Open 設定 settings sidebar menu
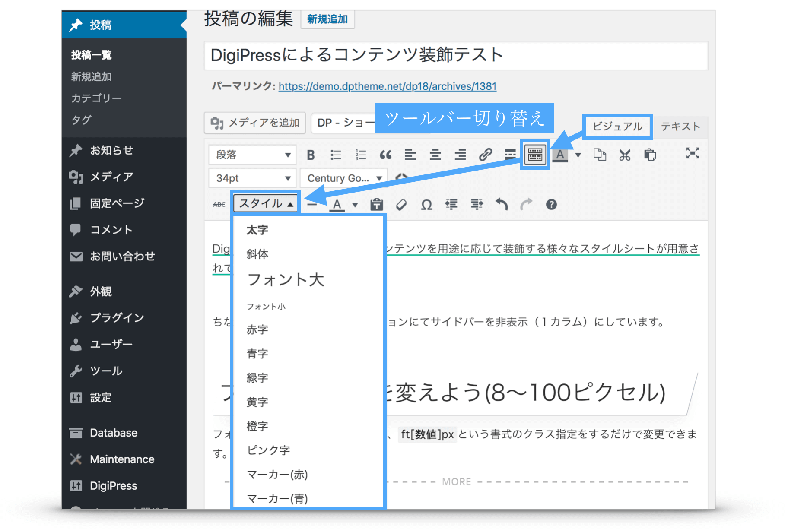The width and height of the screenshot is (788, 532). tap(124, 397)
